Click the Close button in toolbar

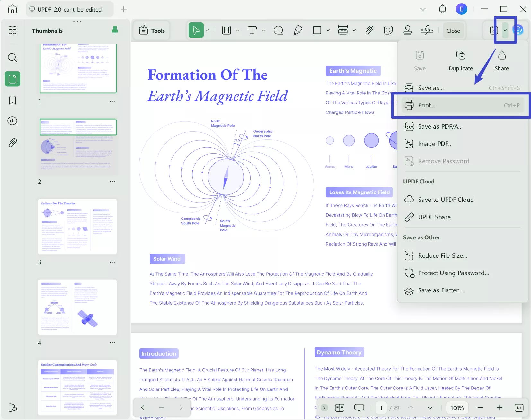(x=453, y=30)
